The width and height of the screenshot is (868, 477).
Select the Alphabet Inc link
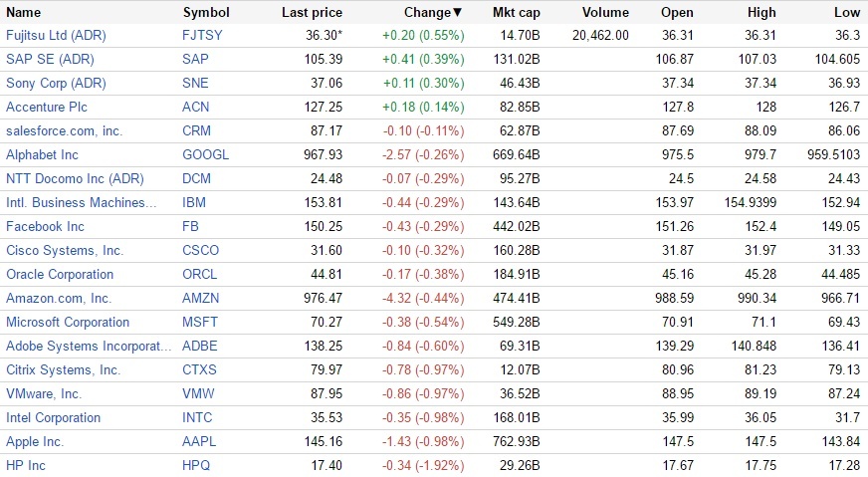click(42, 154)
